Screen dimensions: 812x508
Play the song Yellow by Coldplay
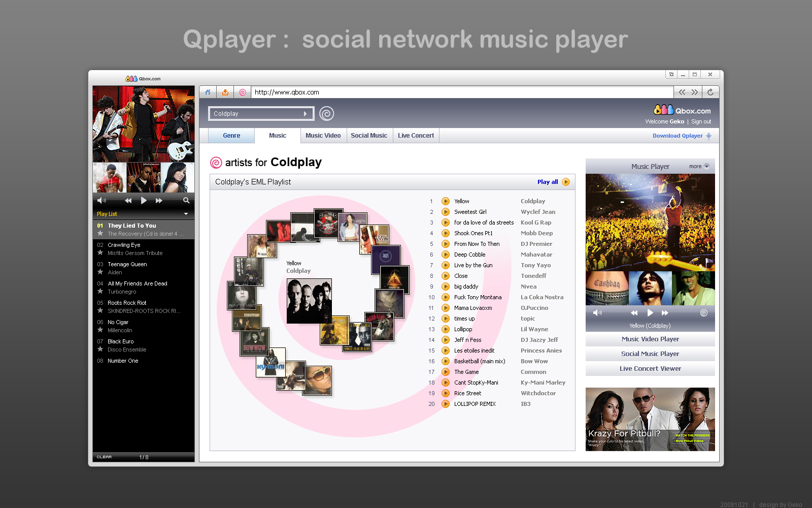[446, 201]
